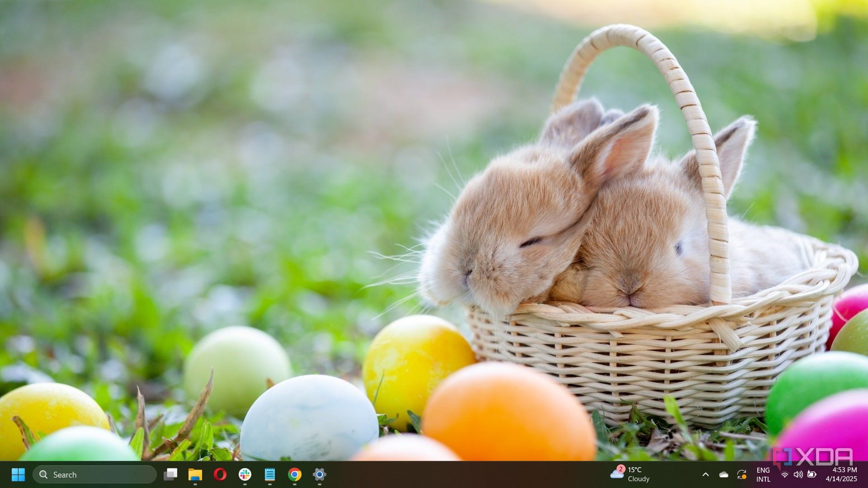Screen dimensions: 868x488
Task: Launch Google Chrome from the taskbar
Action: coord(295,474)
